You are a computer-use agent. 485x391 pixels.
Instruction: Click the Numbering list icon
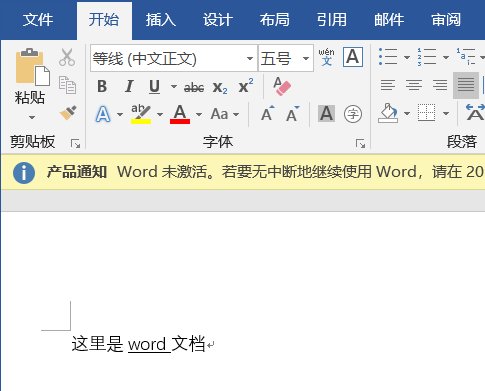(427, 57)
